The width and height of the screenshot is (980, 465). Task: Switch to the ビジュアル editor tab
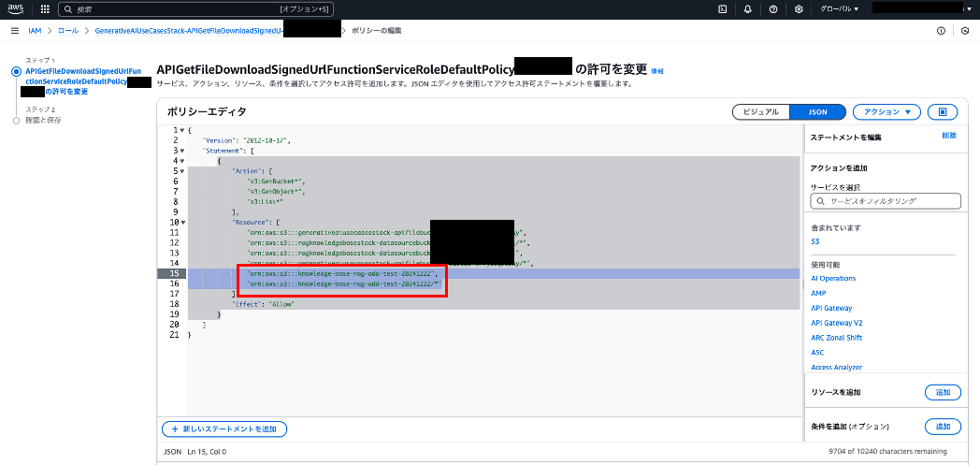(760, 112)
